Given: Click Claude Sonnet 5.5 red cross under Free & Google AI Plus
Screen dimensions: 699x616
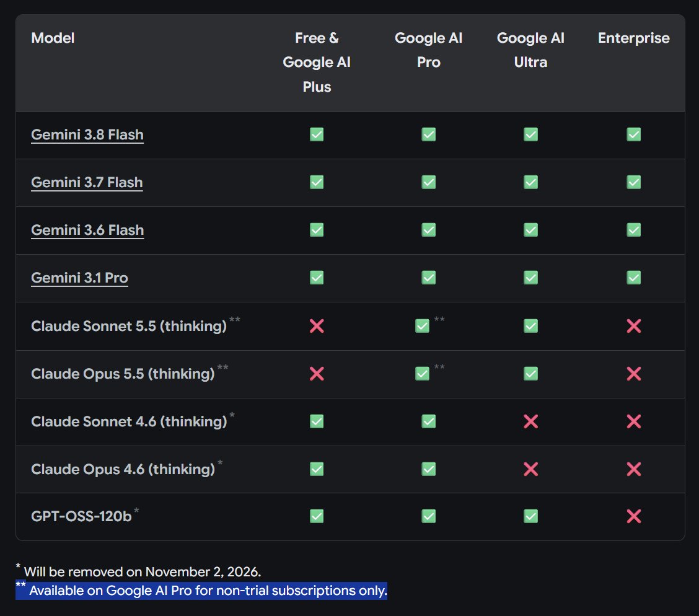Looking at the screenshot, I should point(317,326).
